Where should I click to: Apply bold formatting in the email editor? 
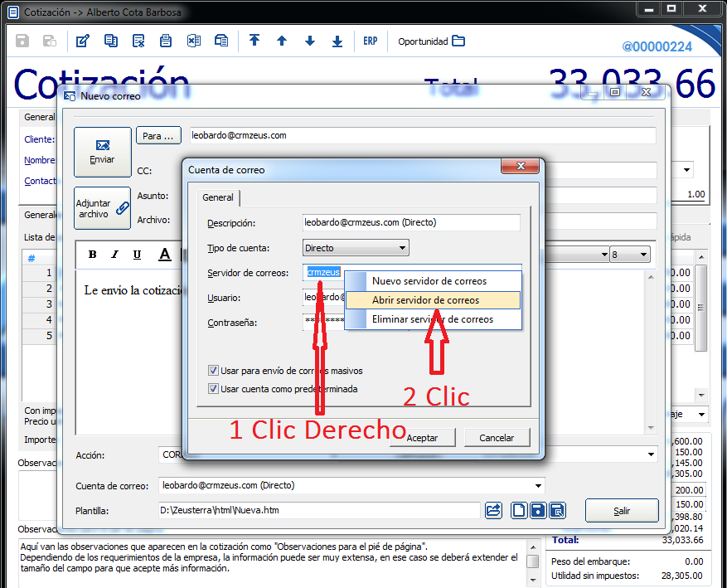pos(93,255)
